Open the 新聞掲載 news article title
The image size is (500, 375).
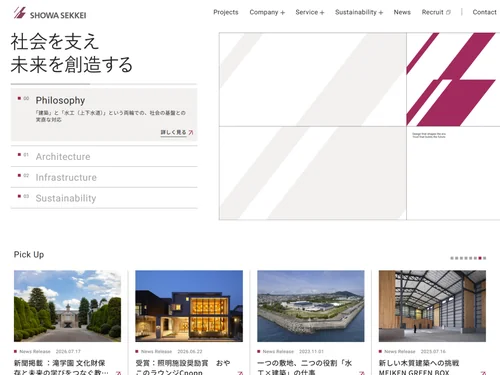click(x=61, y=367)
